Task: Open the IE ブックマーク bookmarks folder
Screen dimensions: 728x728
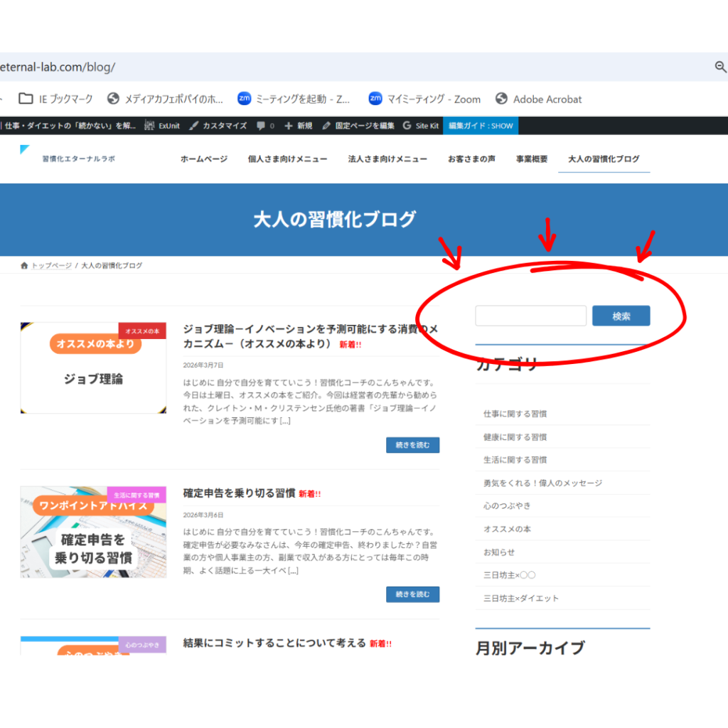Action: (55, 99)
